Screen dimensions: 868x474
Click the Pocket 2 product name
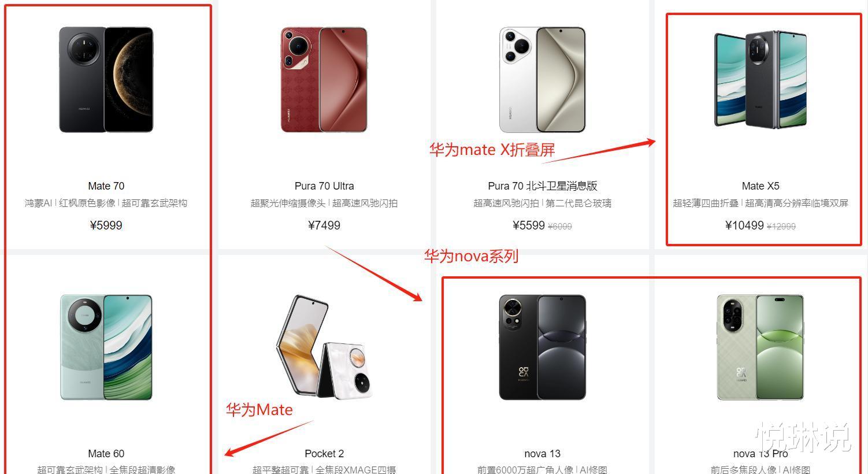coord(324,454)
